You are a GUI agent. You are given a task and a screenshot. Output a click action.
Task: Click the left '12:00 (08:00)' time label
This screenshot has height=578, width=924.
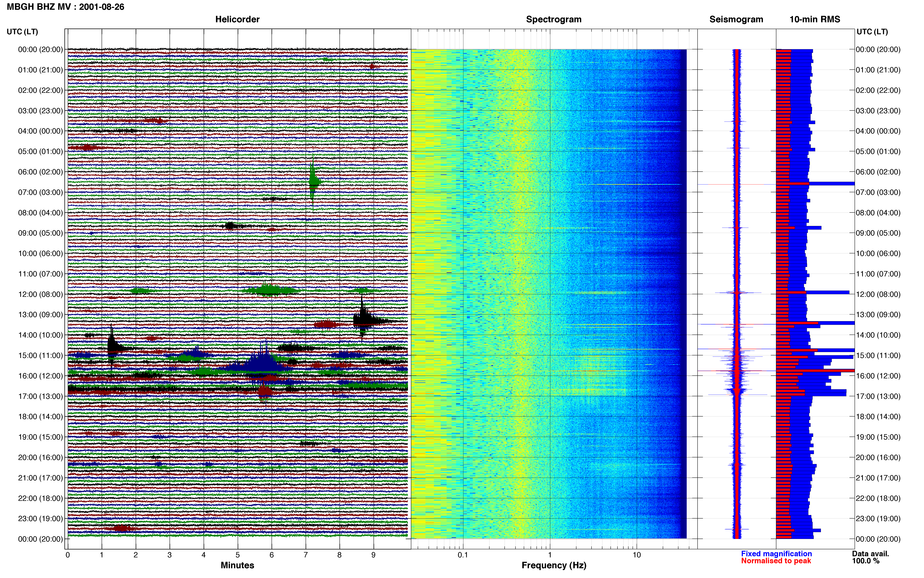click(41, 294)
